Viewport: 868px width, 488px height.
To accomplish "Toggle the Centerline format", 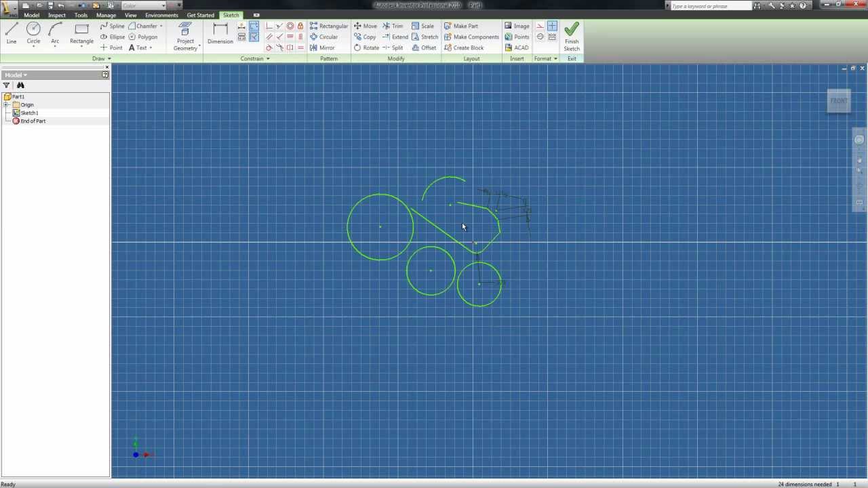I will pyautogui.click(x=540, y=37).
